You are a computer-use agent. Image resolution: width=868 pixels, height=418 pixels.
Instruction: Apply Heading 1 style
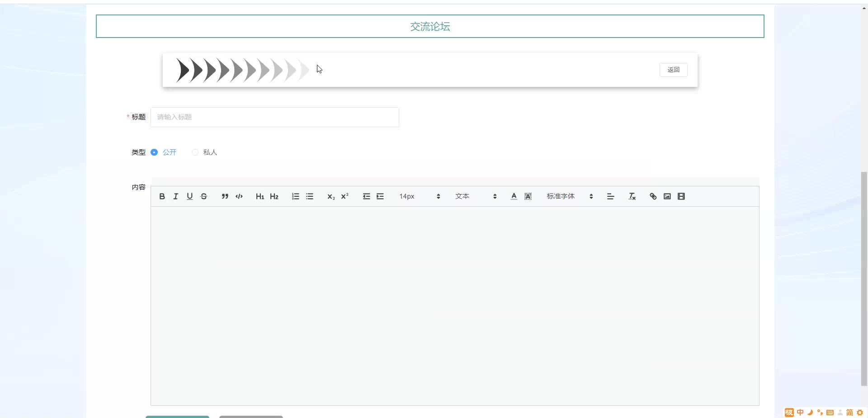click(260, 196)
